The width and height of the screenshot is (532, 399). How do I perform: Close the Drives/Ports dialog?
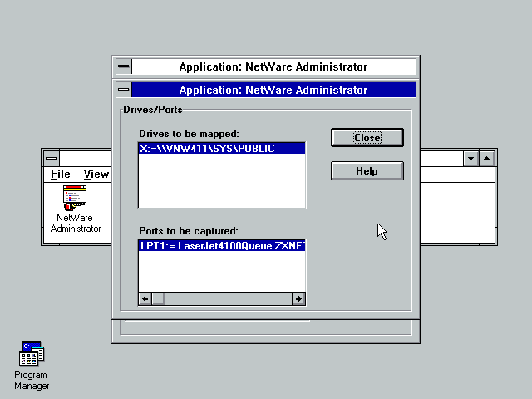pyautogui.click(x=367, y=138)
